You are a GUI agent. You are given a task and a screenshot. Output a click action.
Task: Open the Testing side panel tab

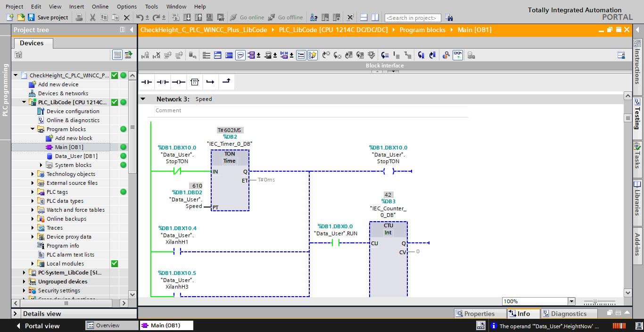[637, 117]
